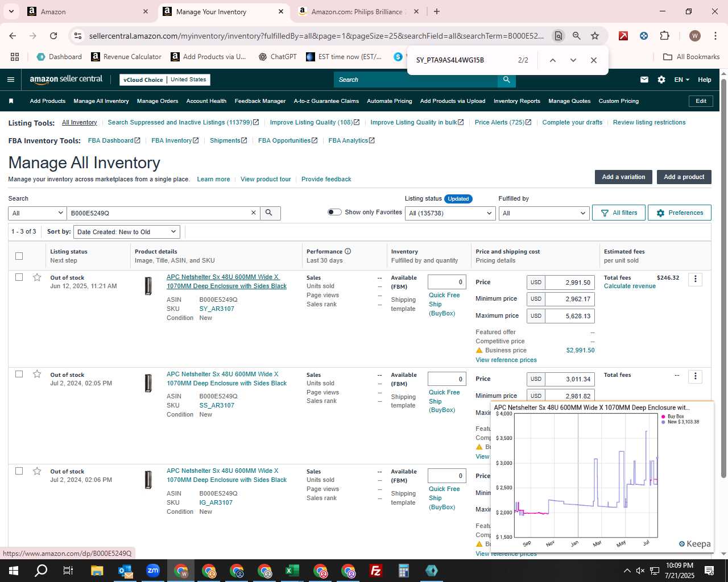The width and height of the screenshot is (728, 582).
Task: Click the Edit button in nav bar
Action: click(x=701, y=101)
